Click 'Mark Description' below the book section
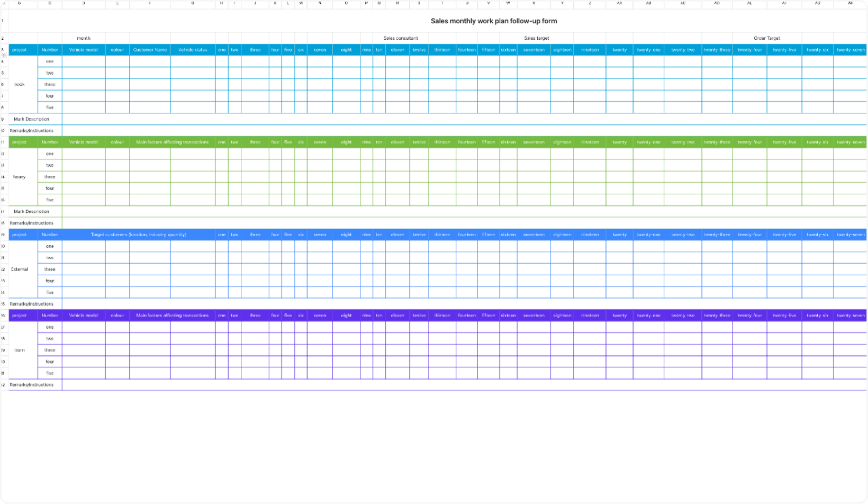This screenshot has height=504, width=868. (32, 119)
